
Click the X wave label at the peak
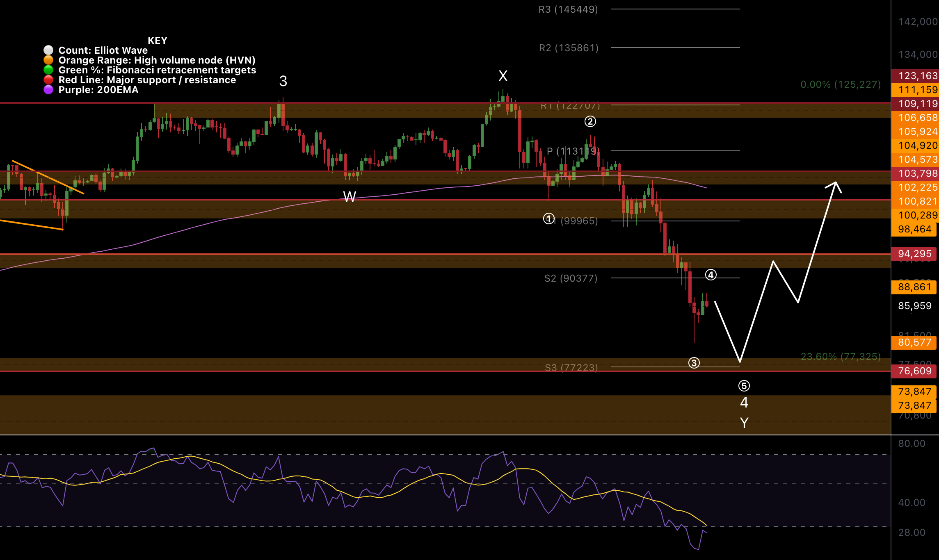[503, 76]
